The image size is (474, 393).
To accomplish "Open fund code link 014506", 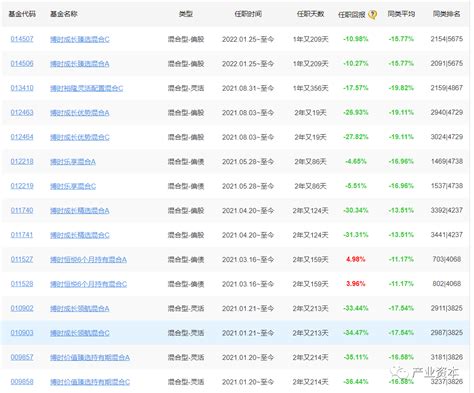I will click(22, 63).
